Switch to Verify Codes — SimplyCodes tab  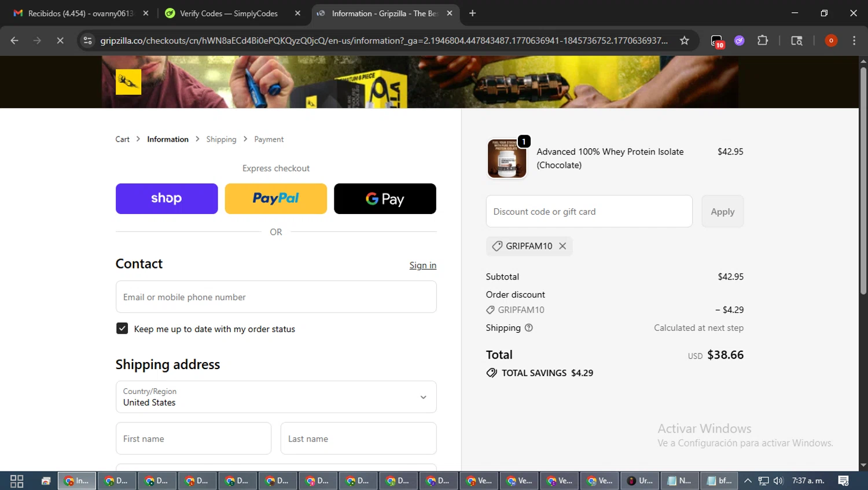(x=229, y=13)
